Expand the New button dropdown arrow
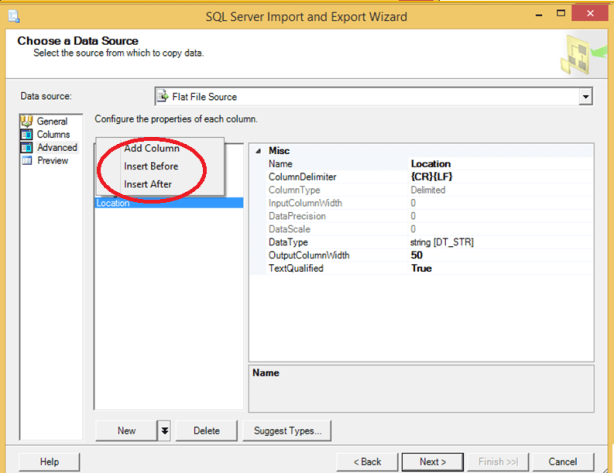614x473 pixels. click(164, 431)
